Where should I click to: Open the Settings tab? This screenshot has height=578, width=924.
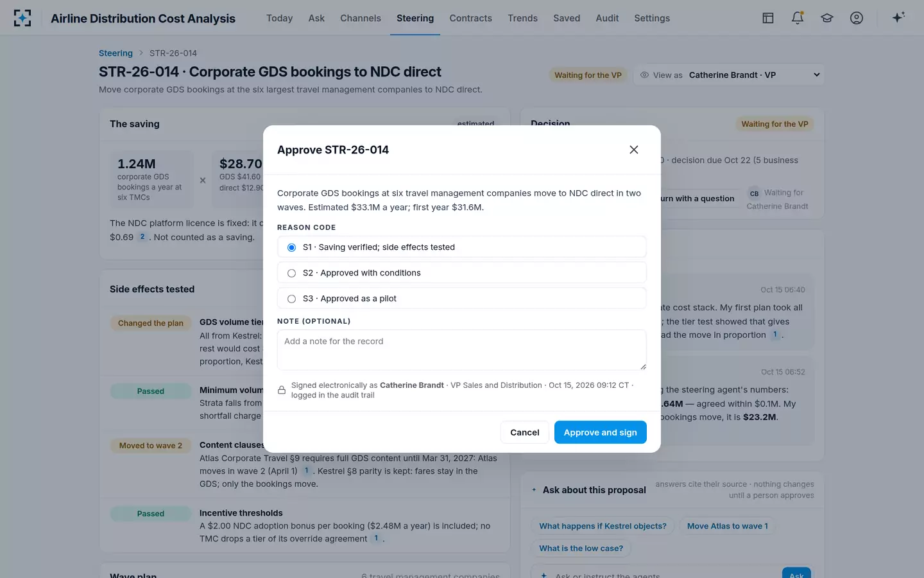pos(652,18)
